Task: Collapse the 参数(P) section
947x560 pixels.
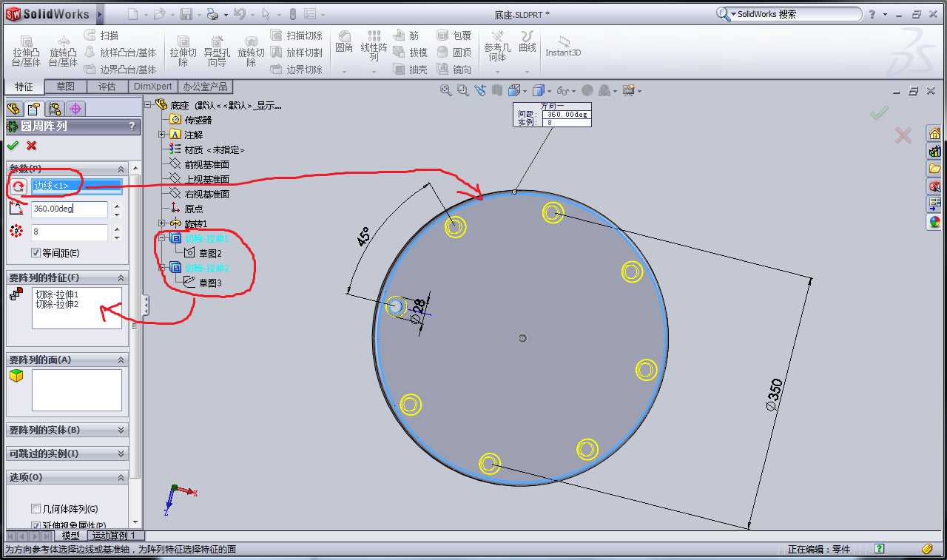Action: pyautogui.click(x=121, y=169)
